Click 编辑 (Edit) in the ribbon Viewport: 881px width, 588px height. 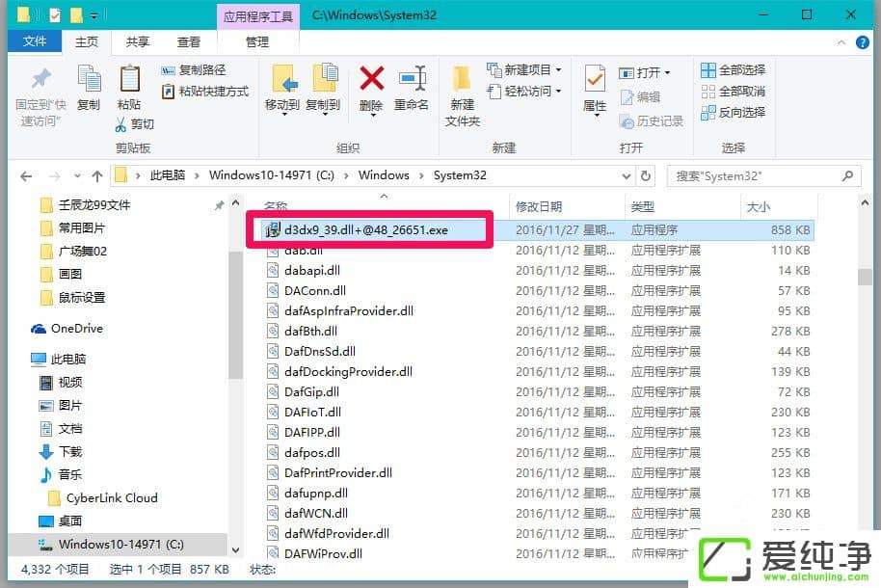(x=641, y=97)
